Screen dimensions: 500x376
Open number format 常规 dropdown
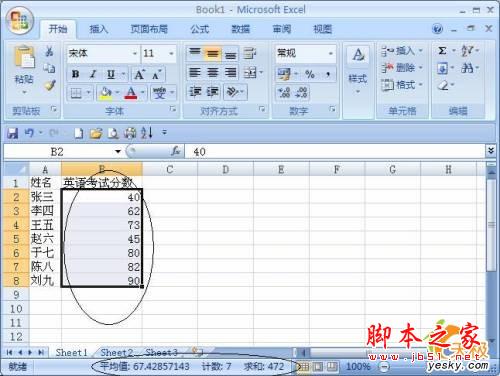(x=331, y=53)
